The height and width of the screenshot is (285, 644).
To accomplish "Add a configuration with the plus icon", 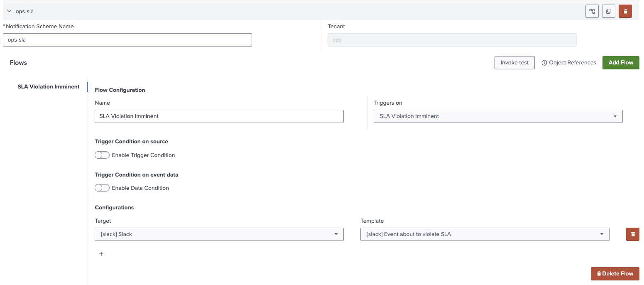I will [x=101, y=254].
